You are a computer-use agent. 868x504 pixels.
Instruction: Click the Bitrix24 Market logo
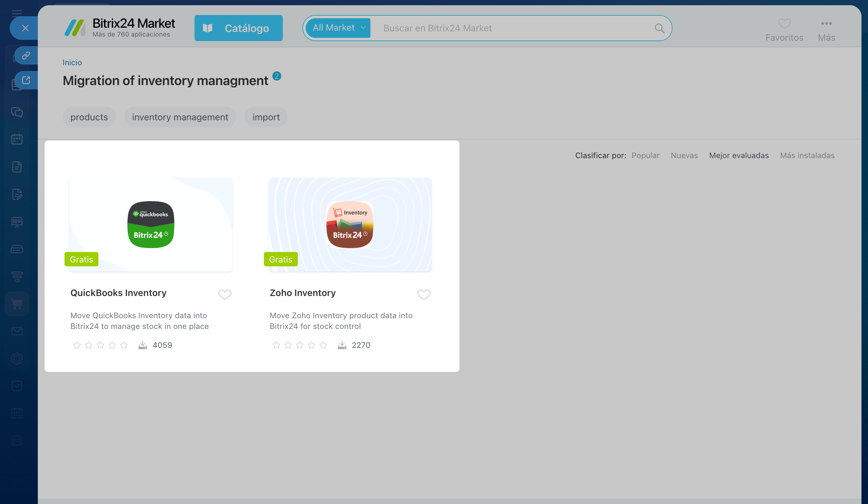point(120,28)
